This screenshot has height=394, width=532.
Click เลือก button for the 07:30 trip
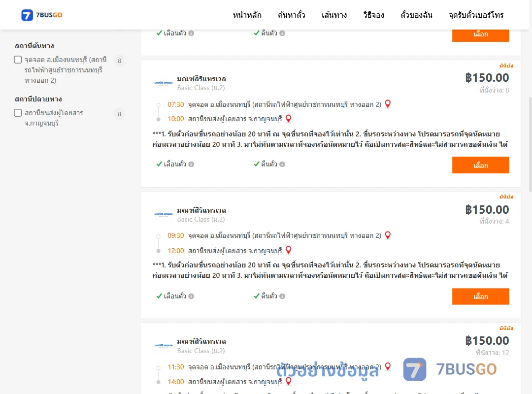480,165
